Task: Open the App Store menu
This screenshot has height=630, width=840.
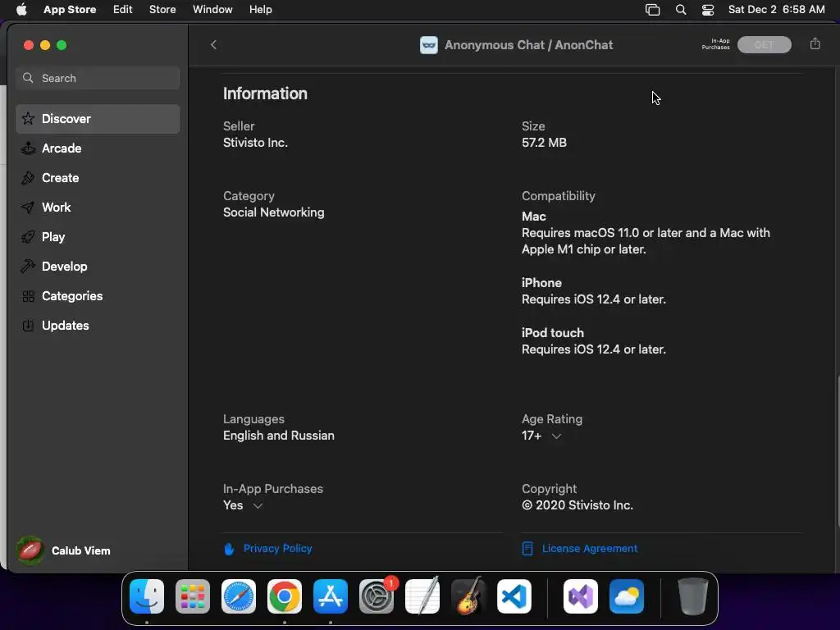Action: point(70,10)
